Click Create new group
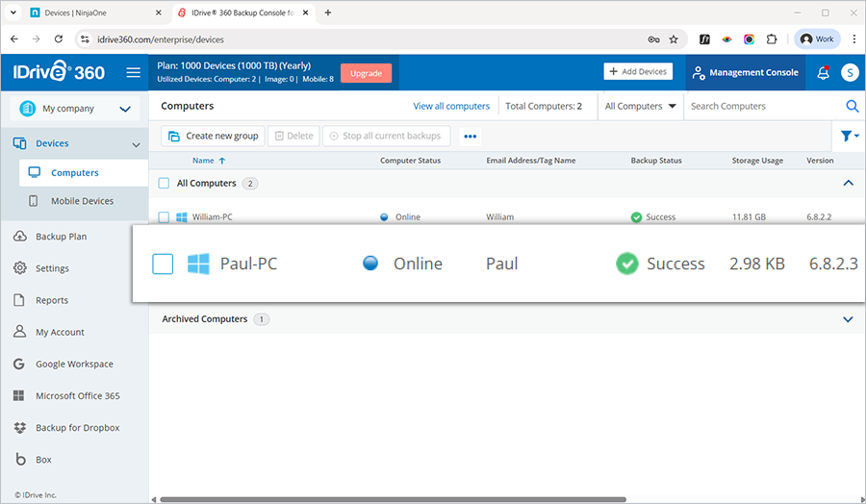Viewport: 866px width, 504px height. [214, 136]
